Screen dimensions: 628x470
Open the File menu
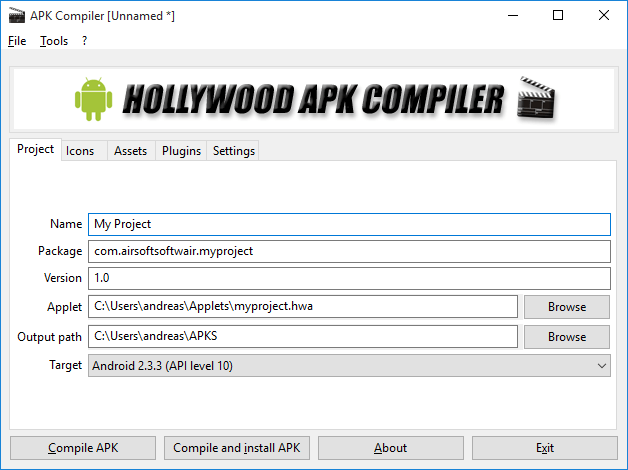click(17, 41)
